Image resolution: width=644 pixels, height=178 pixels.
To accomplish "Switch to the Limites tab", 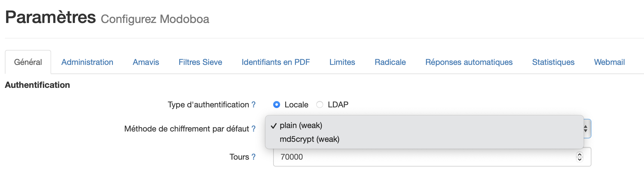I will [x=342, y=62].
